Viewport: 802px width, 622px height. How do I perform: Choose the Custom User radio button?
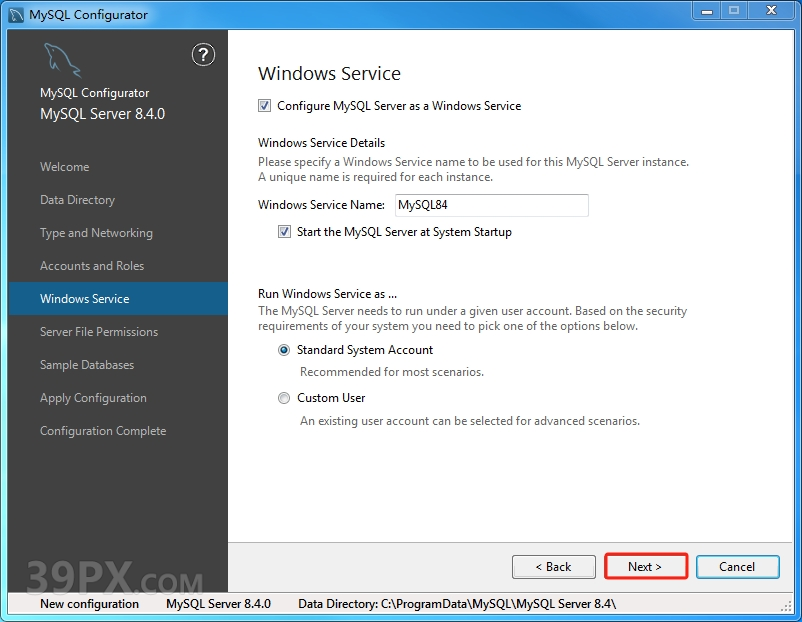[285, 398]
